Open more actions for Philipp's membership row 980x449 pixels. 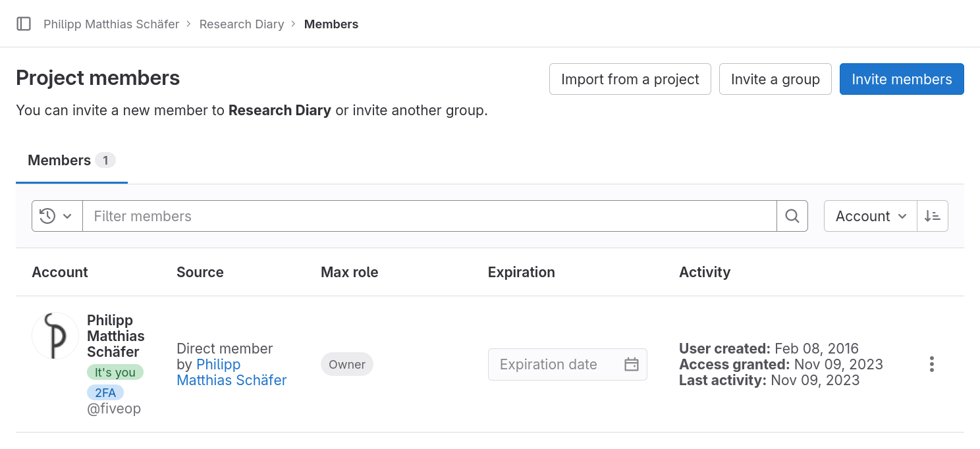(931, 363)
